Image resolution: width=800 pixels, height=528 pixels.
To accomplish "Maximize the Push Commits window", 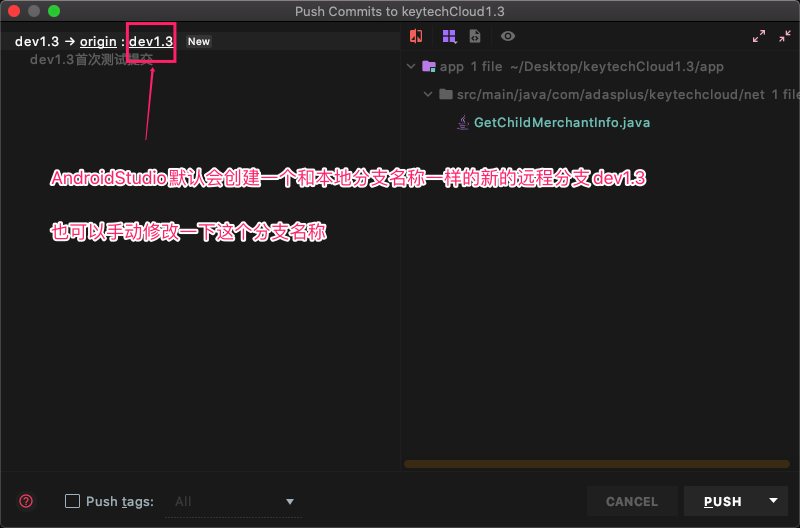I will [x=54, y=11].
